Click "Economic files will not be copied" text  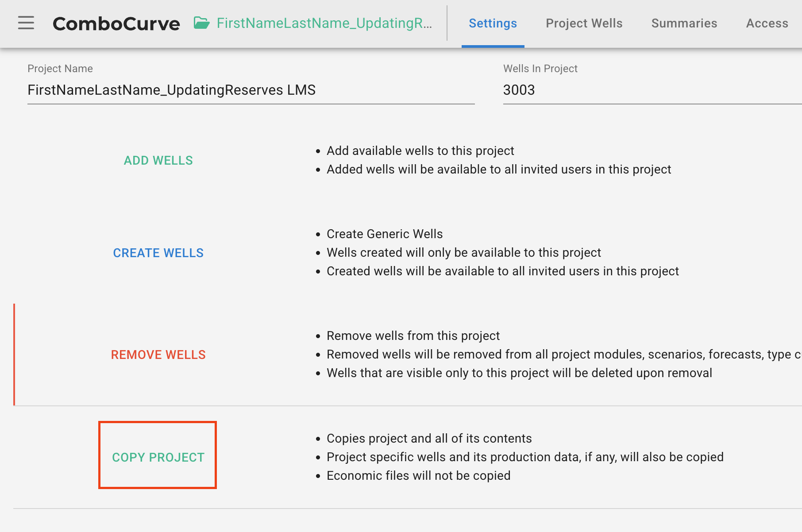(x=418, y=476)
